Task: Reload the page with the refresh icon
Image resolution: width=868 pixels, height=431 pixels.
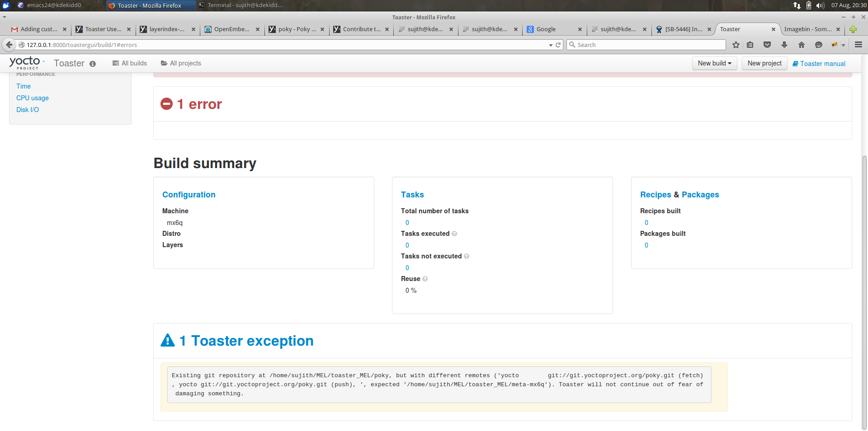Action: (558, 45)
